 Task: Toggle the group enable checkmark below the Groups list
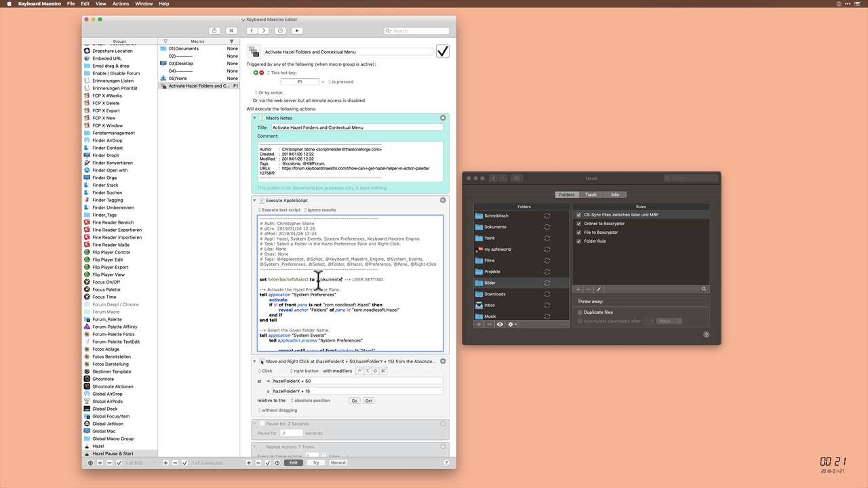[119, 463]
